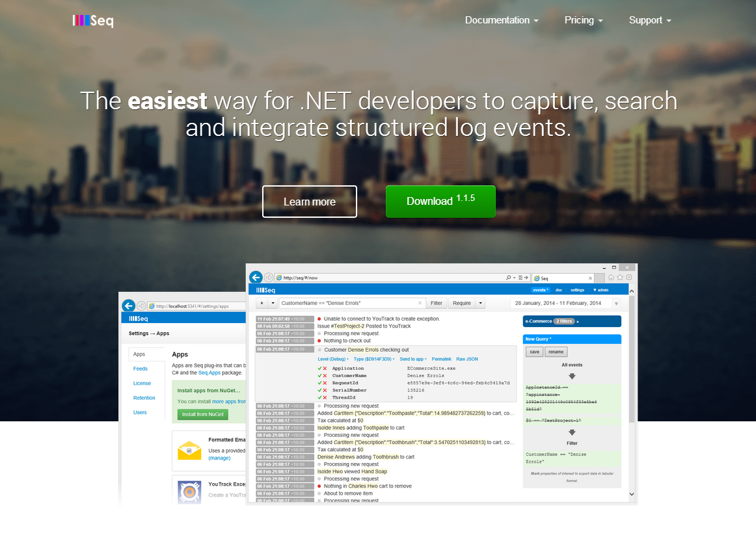Screen dimensions: 756x539
Task: Expand the Level (Debug) dropdown
Action: point(333,360)
